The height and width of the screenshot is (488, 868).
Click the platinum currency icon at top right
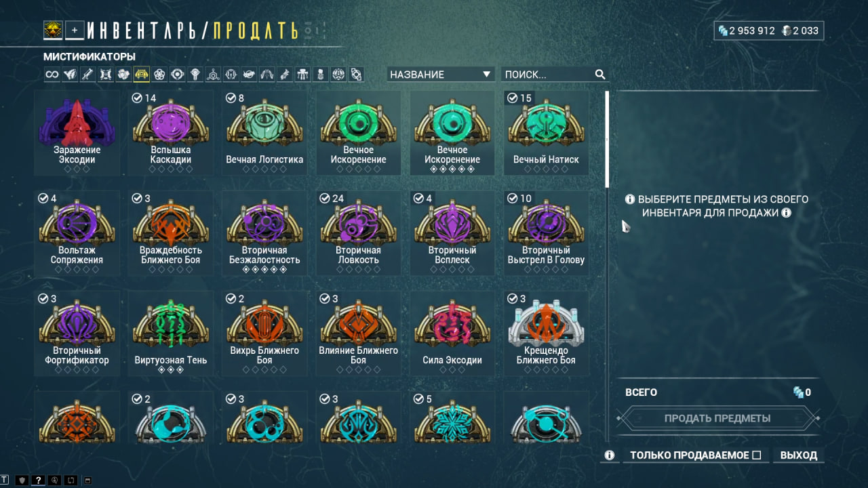click(x=787, y=30)
